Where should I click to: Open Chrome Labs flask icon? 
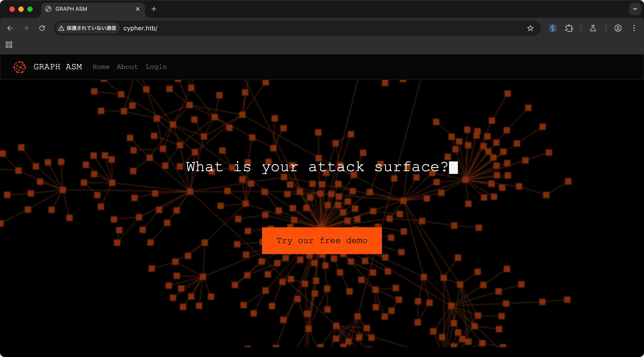pos(593,28)
